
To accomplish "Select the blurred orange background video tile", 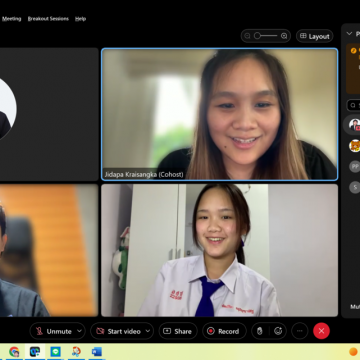I will coord(49,250).
